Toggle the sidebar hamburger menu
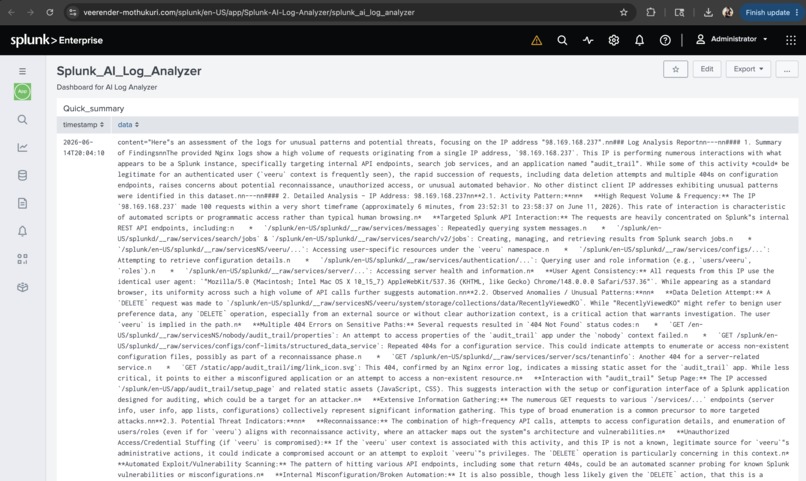This screenshot has width=806, height=481. pos(22,71)
